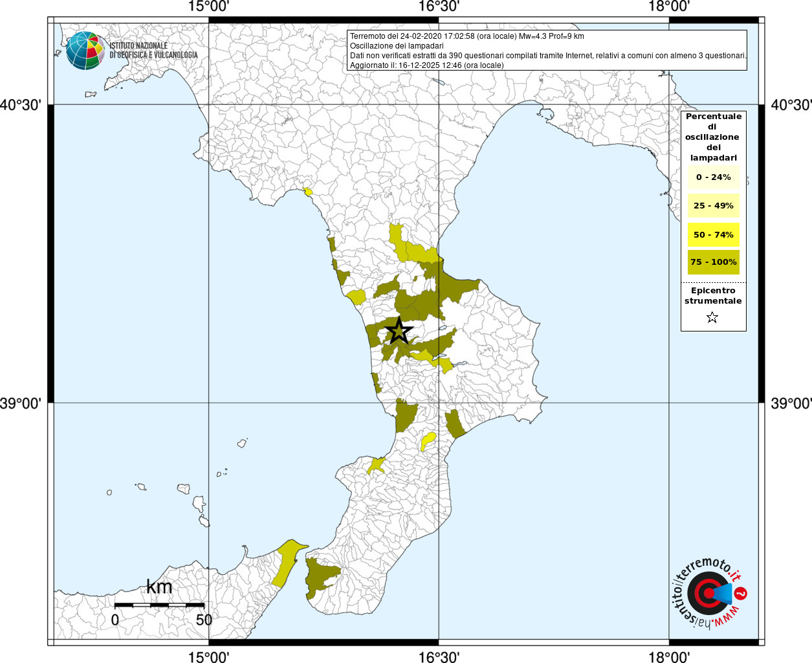Click the bottom 16°30' longitude label
Screen dimensions: 812x663
[x=439, y=657]
